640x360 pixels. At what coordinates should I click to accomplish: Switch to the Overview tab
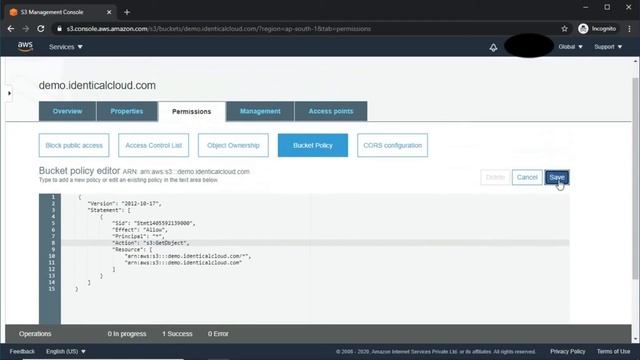[x=67, y=111]
